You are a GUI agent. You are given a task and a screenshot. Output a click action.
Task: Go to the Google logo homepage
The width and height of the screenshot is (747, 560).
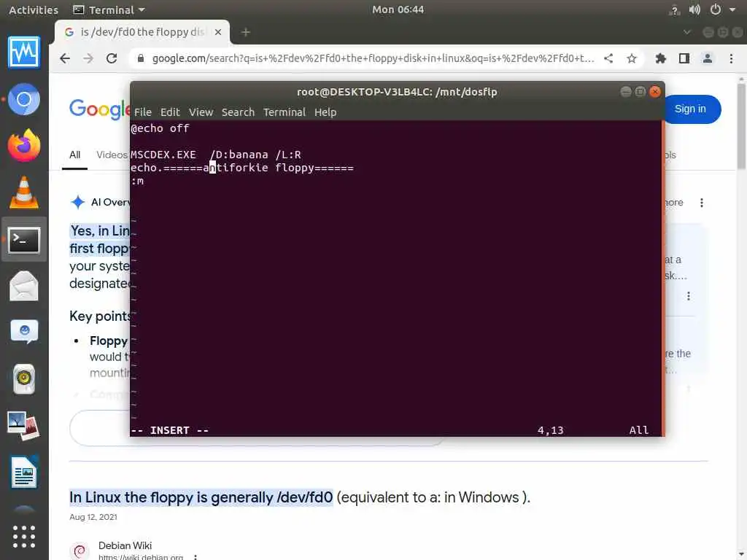[x=99, y=109]
